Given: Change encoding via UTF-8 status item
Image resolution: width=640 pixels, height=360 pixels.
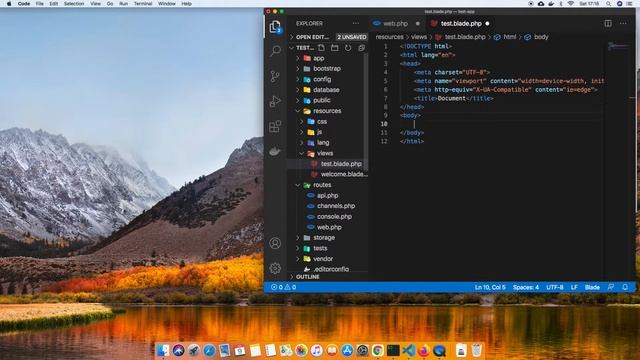Looking at the screenshot, I should click(555, 287).
